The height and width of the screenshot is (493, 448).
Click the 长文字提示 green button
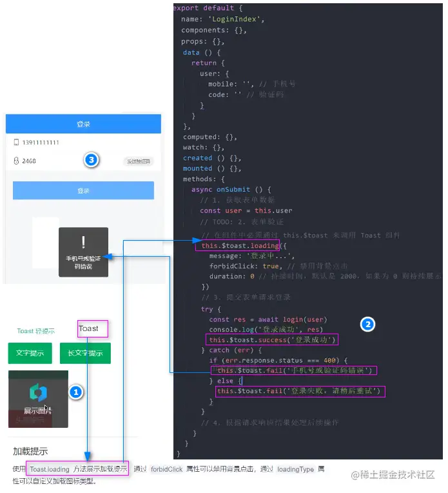(85, 353)
